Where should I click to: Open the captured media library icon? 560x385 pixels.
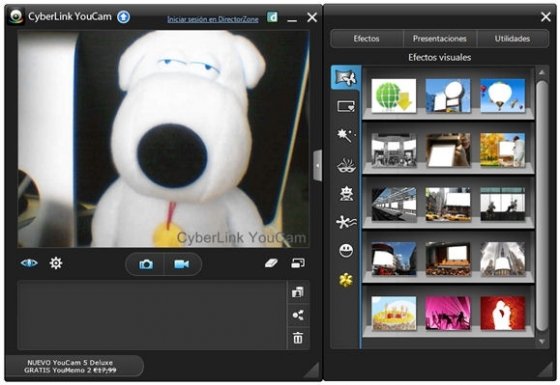[x=298, y=292]
